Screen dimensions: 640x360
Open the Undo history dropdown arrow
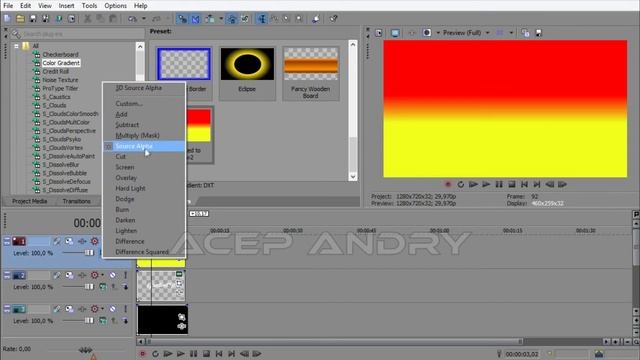144,19
